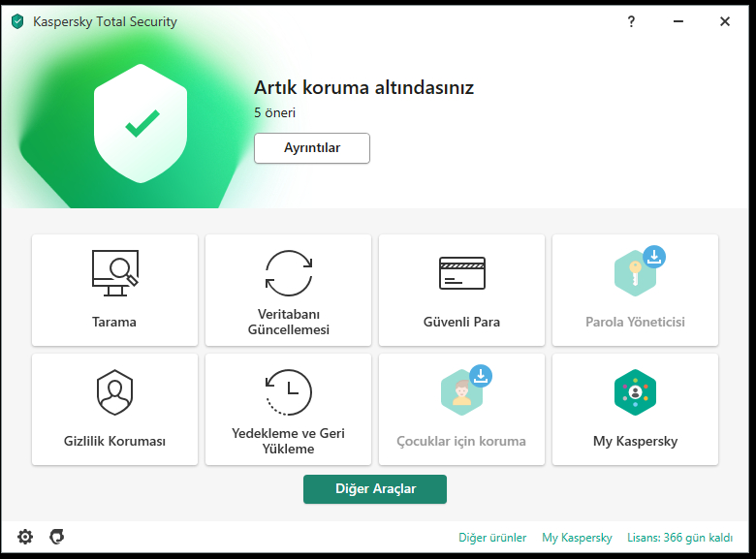The image size is (756, 559).
Task: Follow the My Kaspersky footer link
Action: (x=577, y=538)
